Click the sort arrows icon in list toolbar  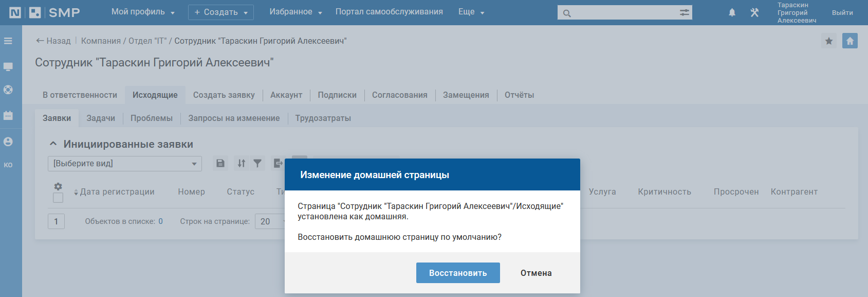(x=241, y=164)
